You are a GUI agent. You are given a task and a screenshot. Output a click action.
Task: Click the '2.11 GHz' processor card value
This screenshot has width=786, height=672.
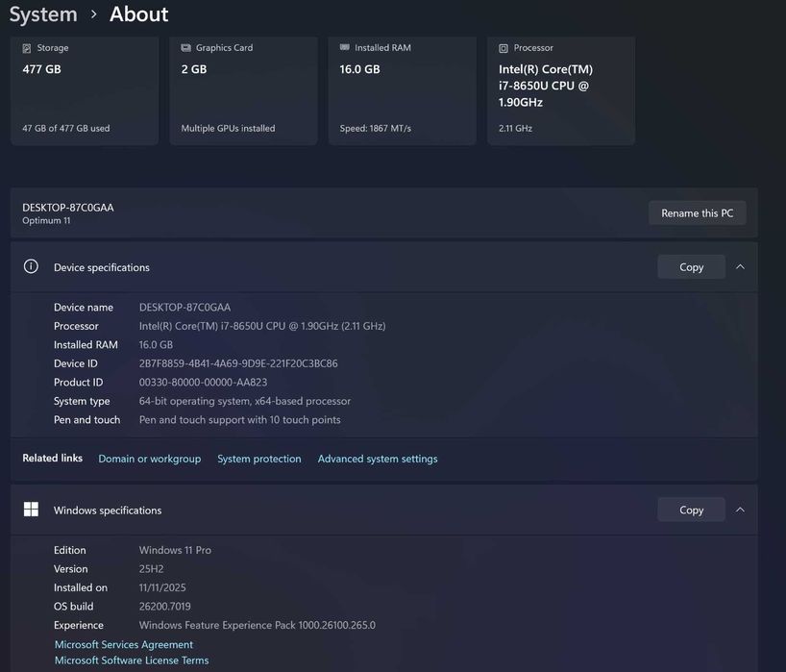pos(515,129)
